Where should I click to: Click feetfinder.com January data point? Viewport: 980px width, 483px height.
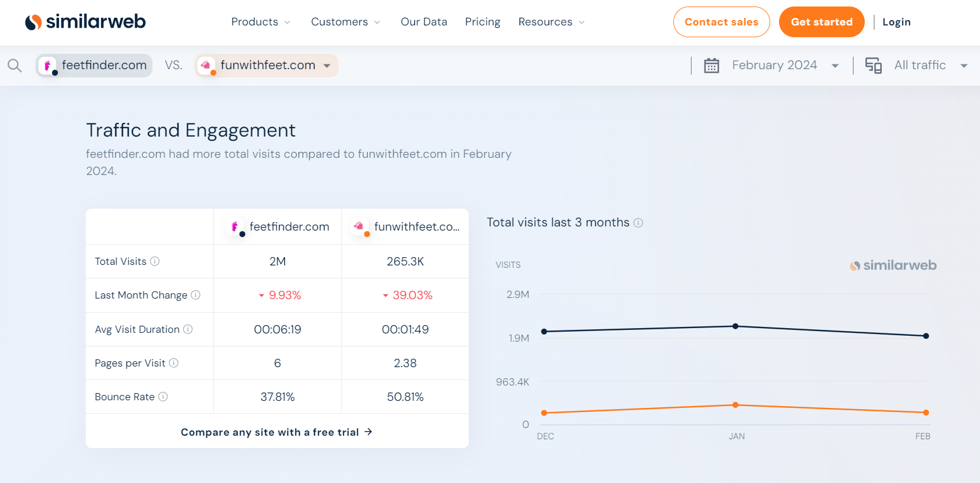point(735,326)
